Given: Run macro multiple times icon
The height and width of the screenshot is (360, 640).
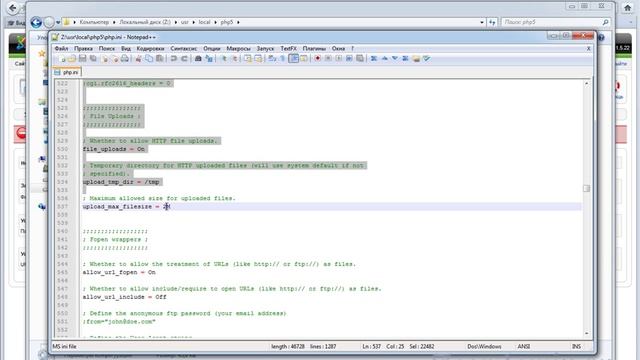Looking at the screenshot, I should click(x=349, y=59).
